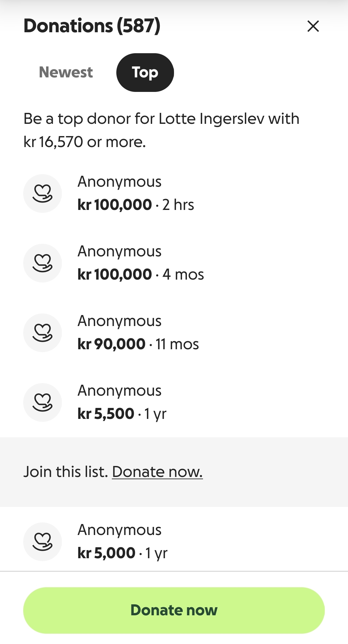Click the kr 5,500 · 1 yr amount
Viewport: 348px width, 644px height.
tap(122, 414)
